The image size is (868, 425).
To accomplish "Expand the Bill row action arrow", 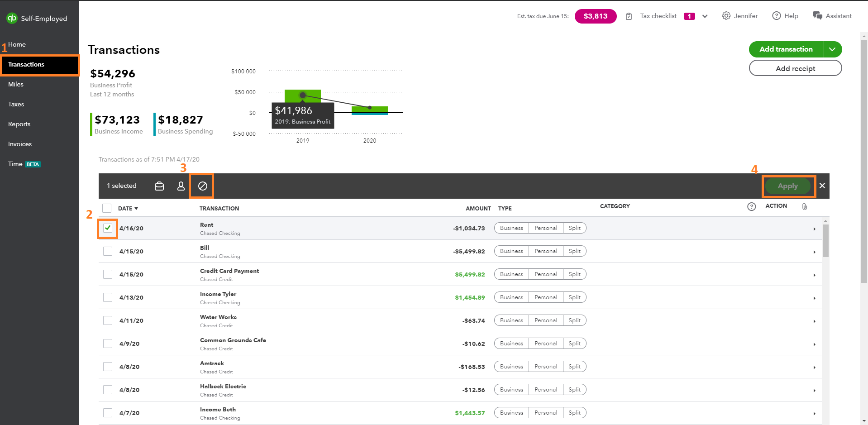I will click(814, 252).
